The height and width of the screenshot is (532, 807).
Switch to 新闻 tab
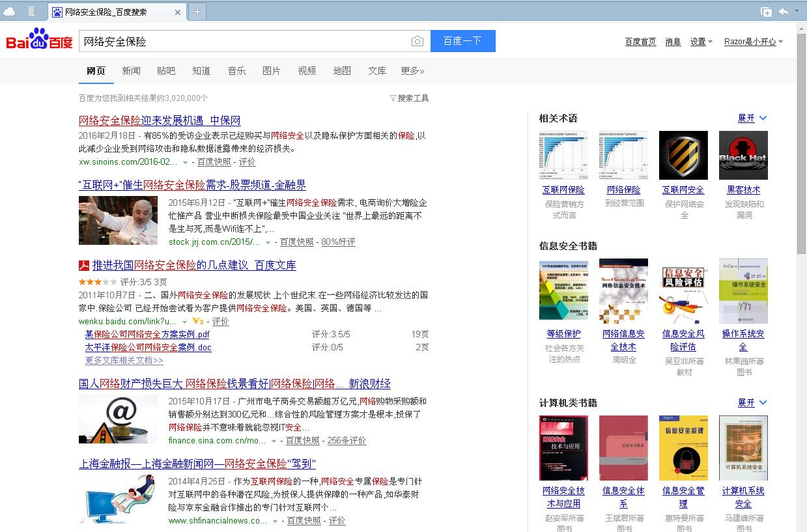pos(131,70)
